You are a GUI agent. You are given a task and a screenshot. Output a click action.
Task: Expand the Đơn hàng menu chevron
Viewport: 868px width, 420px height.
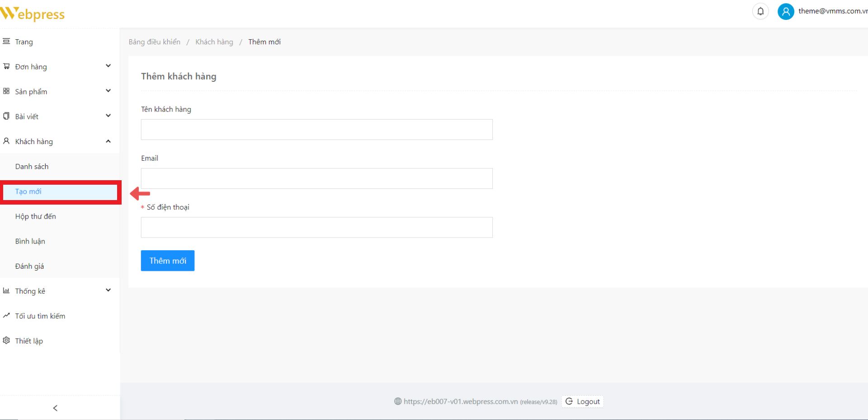[x=108, y=66]
